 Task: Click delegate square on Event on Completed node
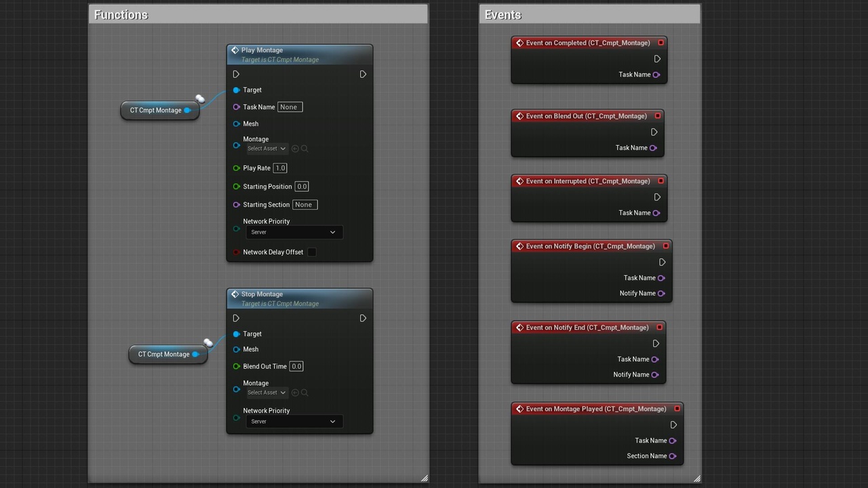pos(660,43)
